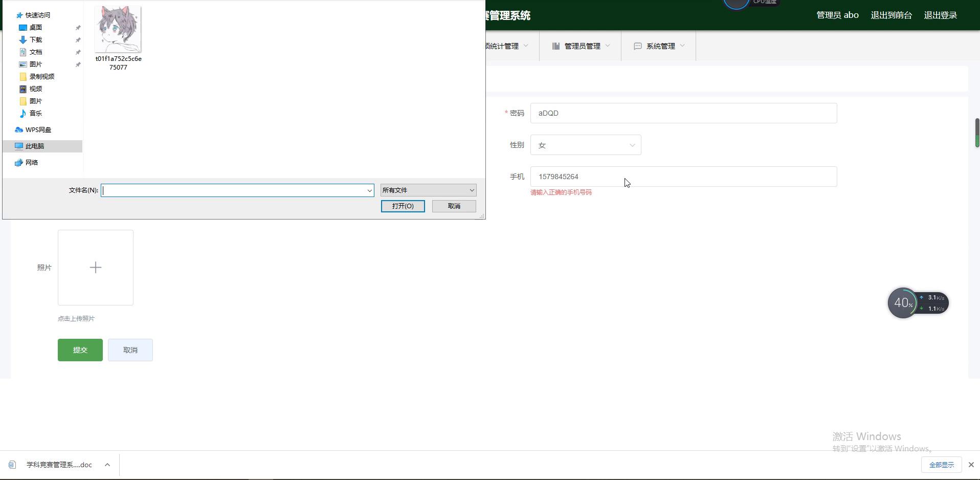Expand the file name history dropdown
This screenshot has width=980, height=480.
[x=369, y=190]
